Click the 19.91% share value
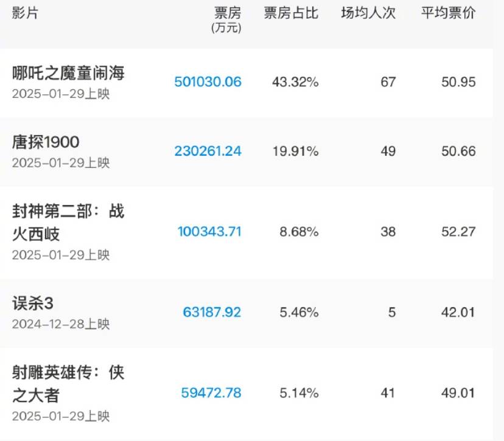Viewport: 504px width, 441px height. coord(296,151)
